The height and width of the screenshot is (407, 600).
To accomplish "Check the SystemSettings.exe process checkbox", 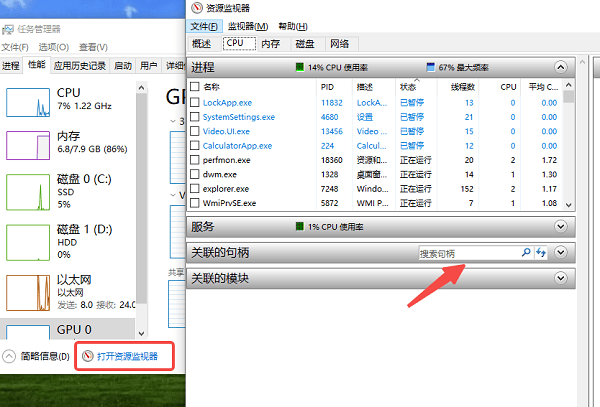I will pos(195,117).
